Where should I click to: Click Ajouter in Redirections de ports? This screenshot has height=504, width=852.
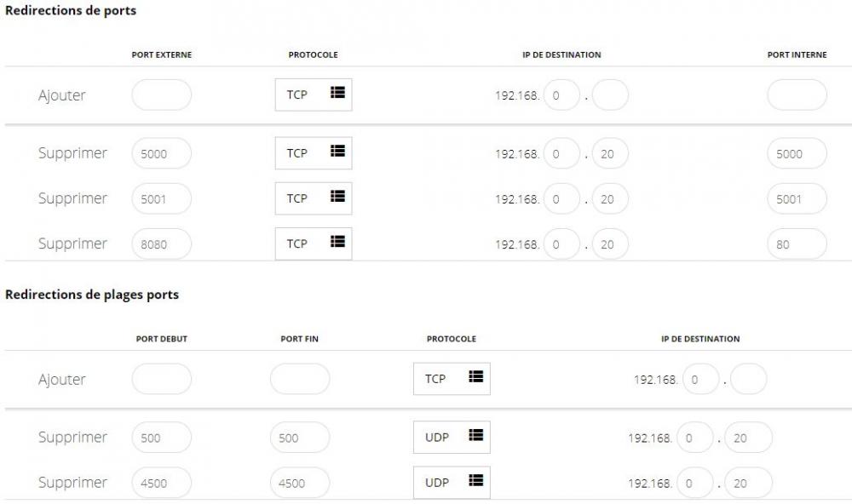pyautogui.click(x=61, y=95)
